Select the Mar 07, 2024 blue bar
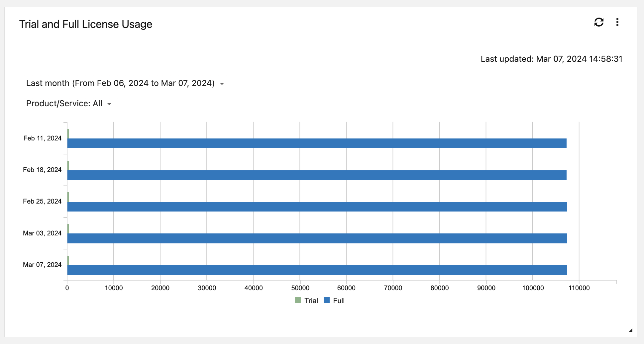 click(317, 270)
